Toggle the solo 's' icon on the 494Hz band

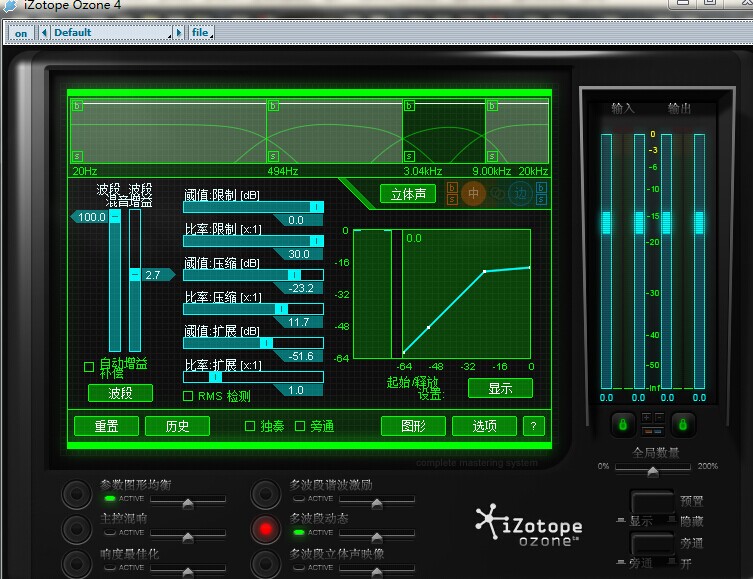(273, 156)
